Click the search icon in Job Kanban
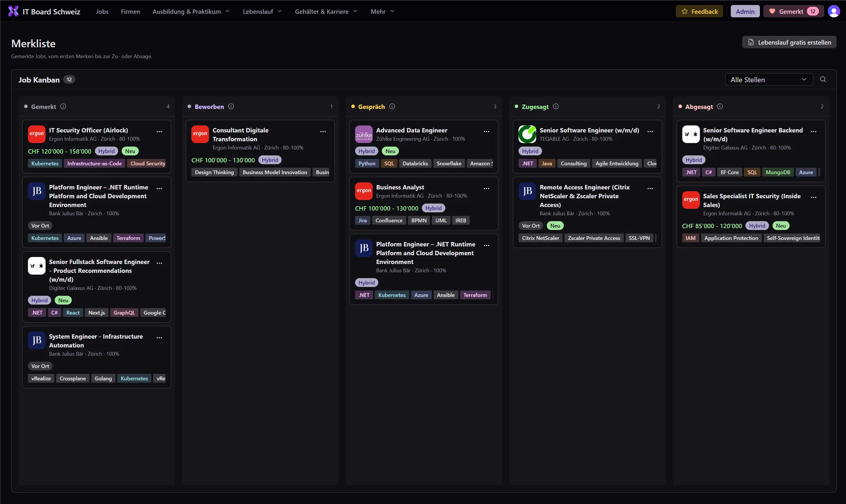The width and height of the screenshot is (846, 504). click(823, 80)
